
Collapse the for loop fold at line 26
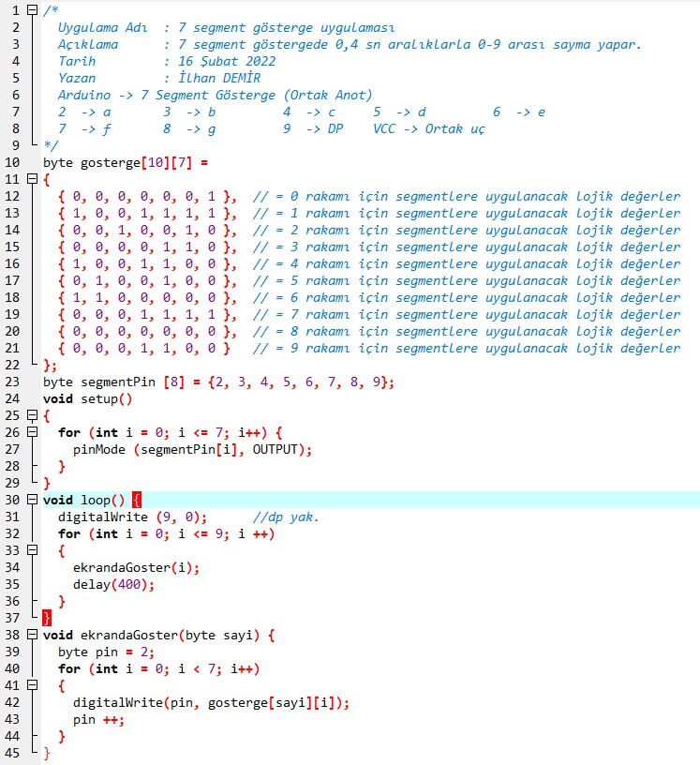coord(32,432)
